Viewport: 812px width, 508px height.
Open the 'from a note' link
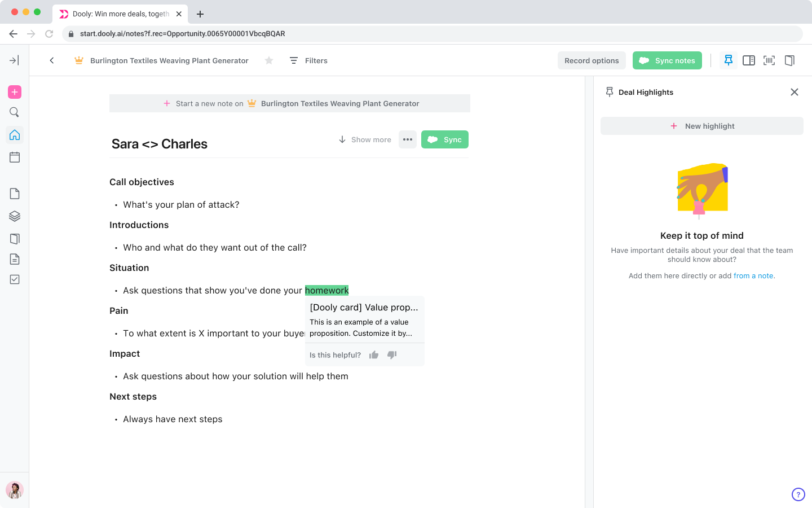(x=754, y=276)
